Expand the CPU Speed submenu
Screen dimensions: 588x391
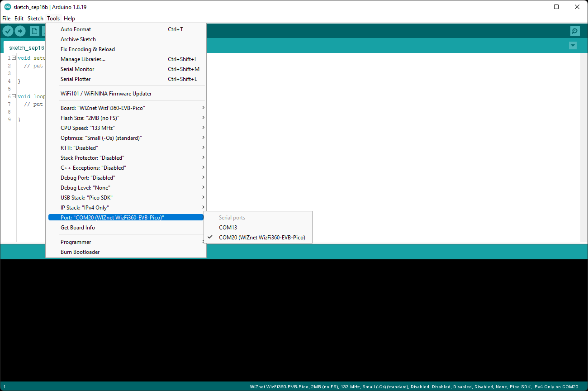click(126, 128)
